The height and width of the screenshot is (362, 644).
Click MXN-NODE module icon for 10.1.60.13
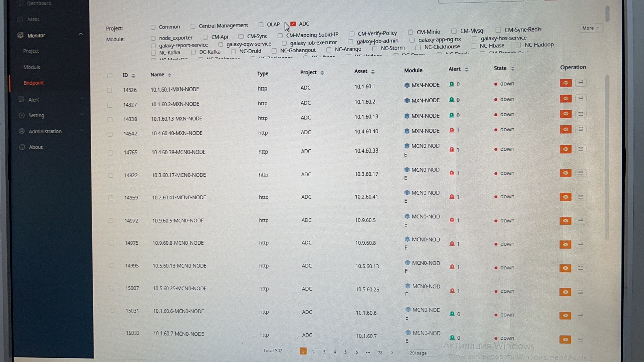[407, 116]
